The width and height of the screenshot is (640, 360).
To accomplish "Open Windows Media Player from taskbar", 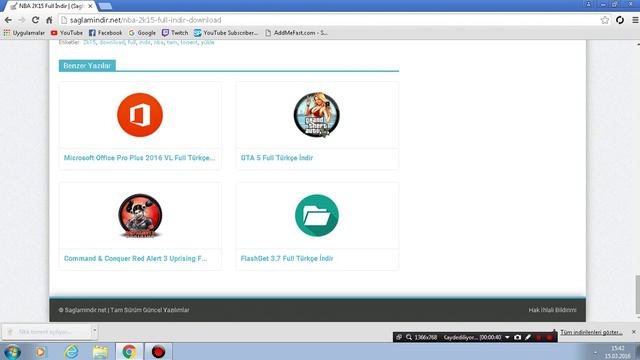I will (x=40, y=351).
